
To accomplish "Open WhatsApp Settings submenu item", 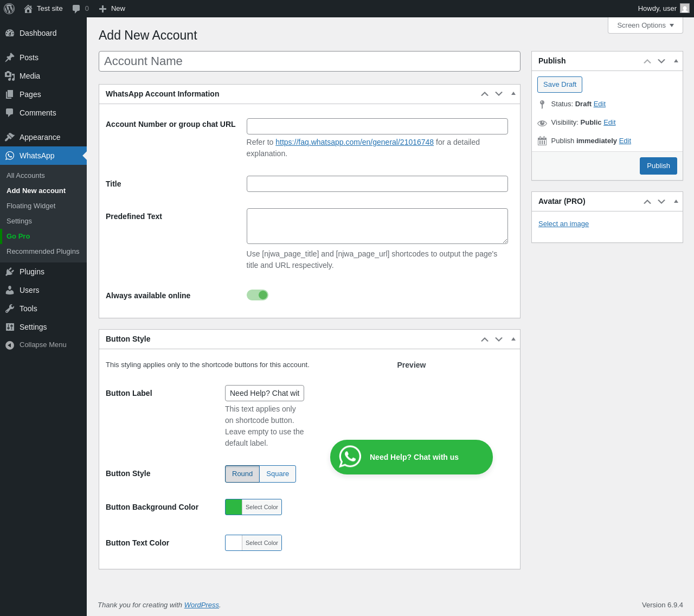I will click(x=19, y=221).
